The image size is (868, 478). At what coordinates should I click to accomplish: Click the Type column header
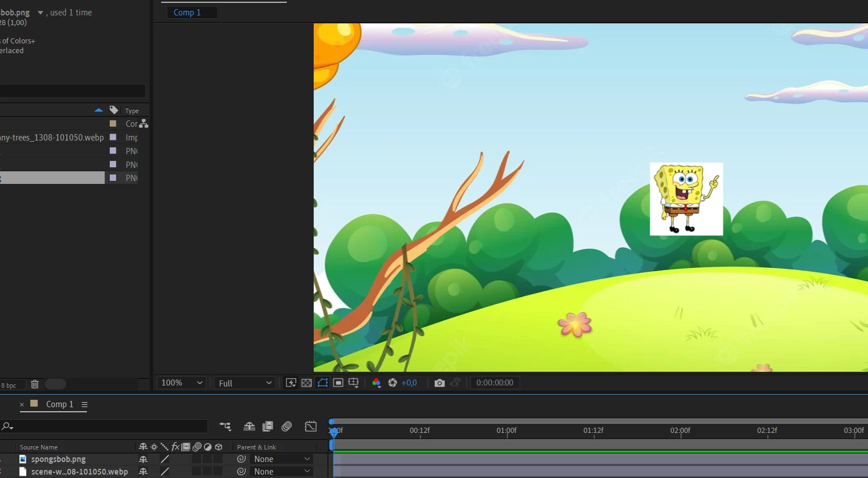click(x=132, y=111)
